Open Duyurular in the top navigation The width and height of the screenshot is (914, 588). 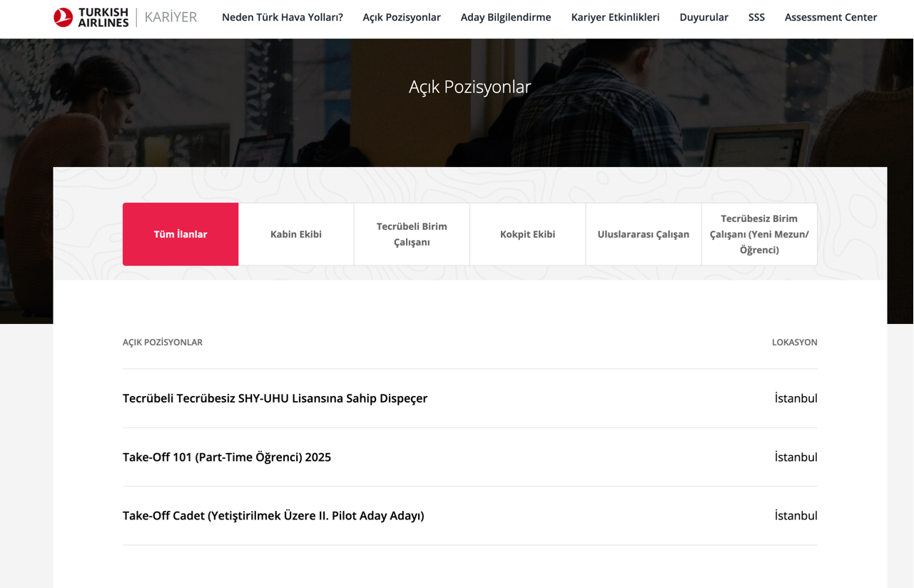[x=704, y=17]
